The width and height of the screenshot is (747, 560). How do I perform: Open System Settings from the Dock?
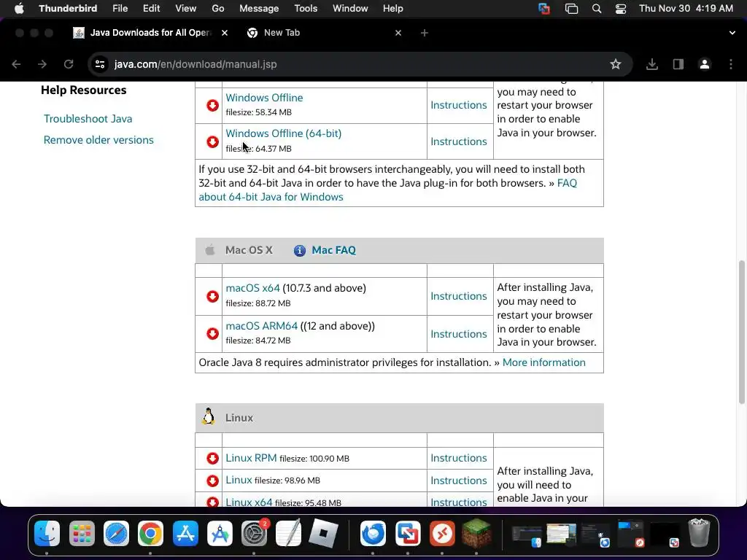(254, 533)
